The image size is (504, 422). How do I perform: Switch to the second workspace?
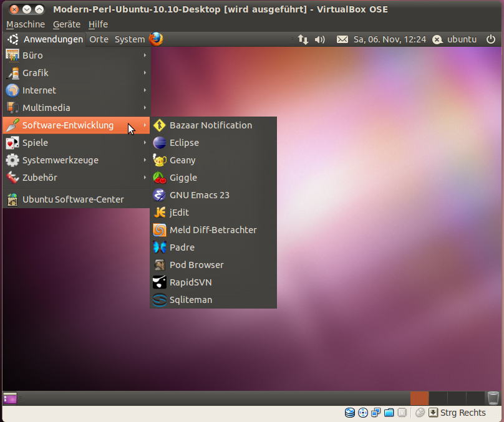(438, 398)
